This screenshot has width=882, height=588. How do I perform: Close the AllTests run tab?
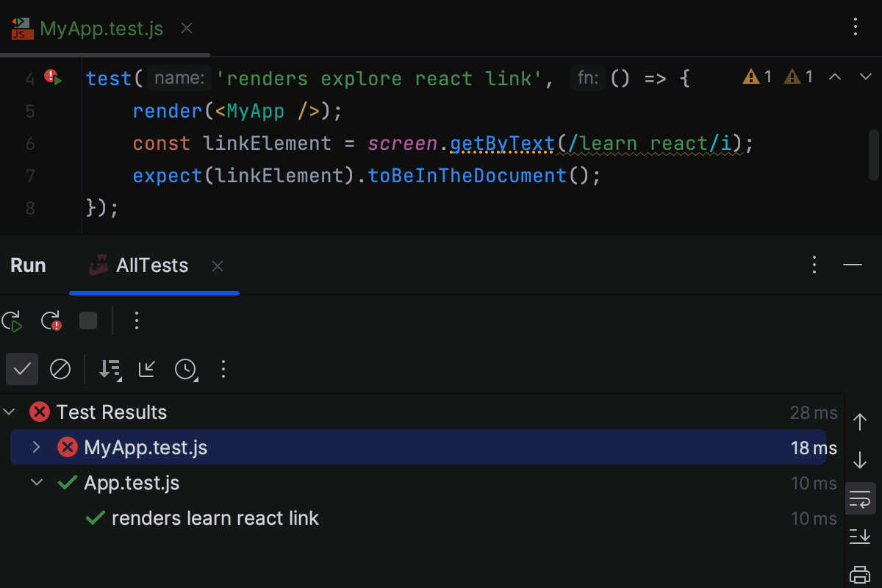(218, 266)
